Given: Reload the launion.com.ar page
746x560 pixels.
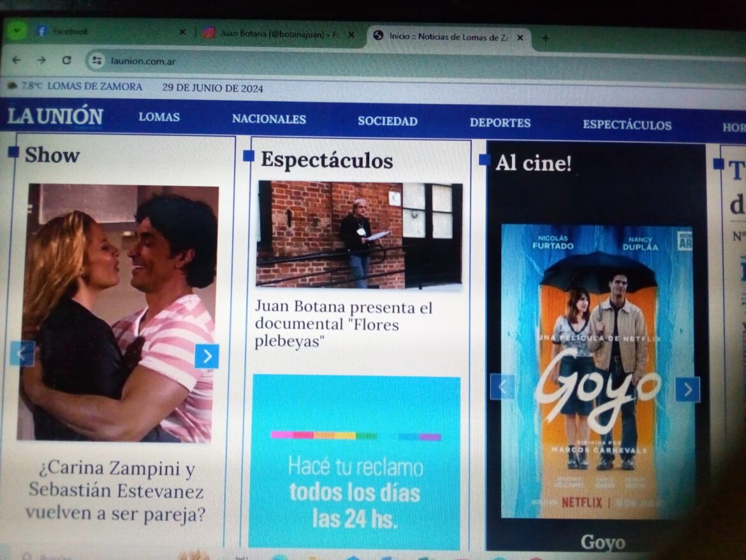Looking at the screenshot, I should 66,61.
